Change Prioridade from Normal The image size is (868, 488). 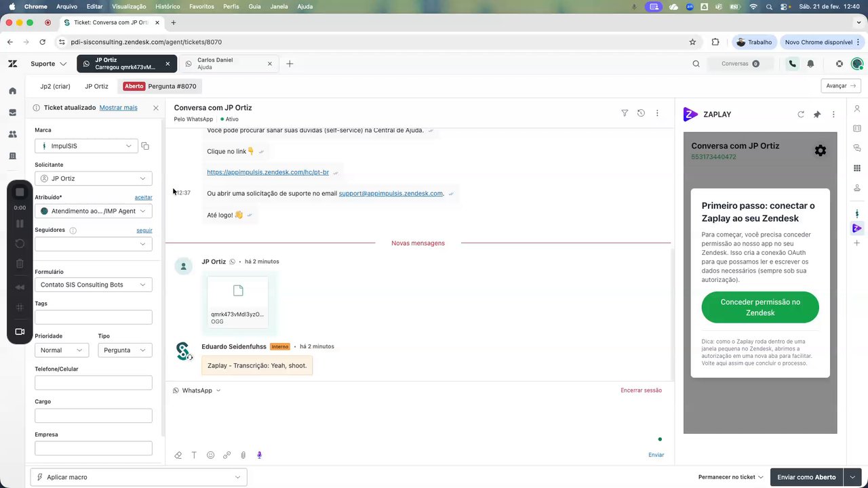[62, 350]
